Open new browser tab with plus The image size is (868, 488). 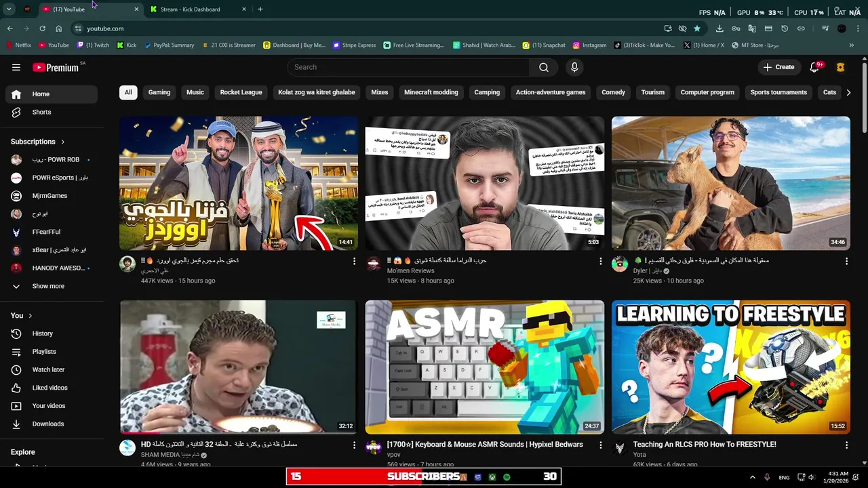(x=260, y=9)
